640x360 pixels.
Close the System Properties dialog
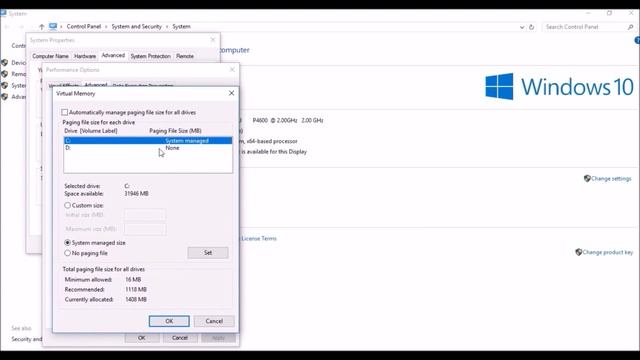coord(213,40)
